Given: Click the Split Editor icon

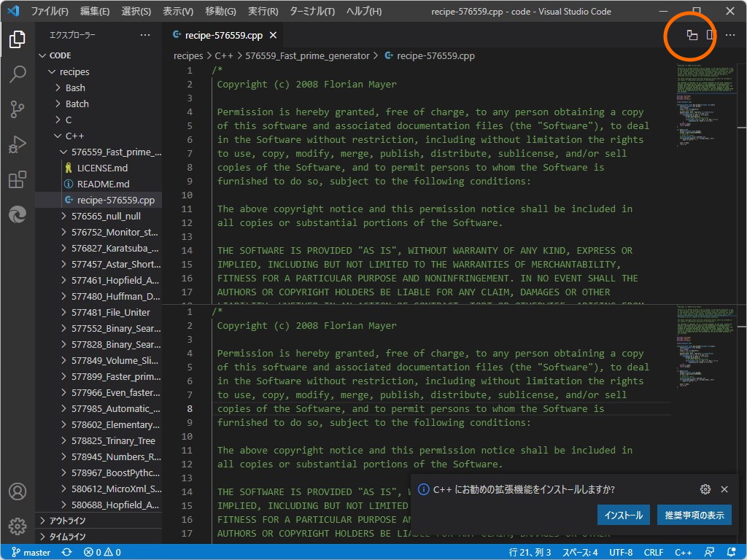Looking at the screenshot, I should 711,35.
